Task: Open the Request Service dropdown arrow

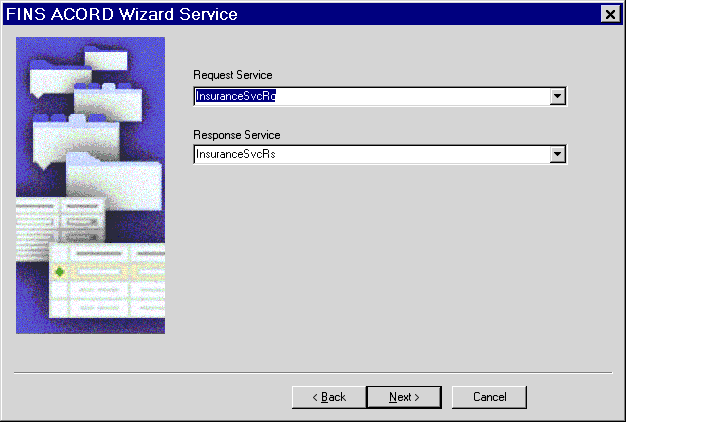Action: pos(557,96)
